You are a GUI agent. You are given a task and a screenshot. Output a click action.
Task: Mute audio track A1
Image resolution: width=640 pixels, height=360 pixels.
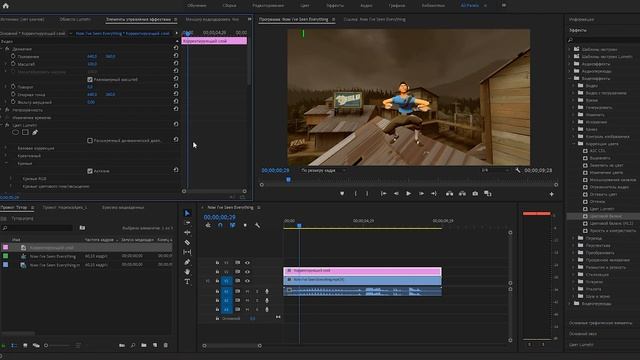tap(247, 291)
